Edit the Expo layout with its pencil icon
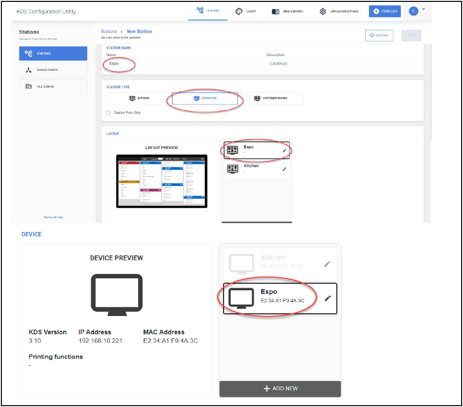This screenshot has width=463, height=407. pos(284,151)
